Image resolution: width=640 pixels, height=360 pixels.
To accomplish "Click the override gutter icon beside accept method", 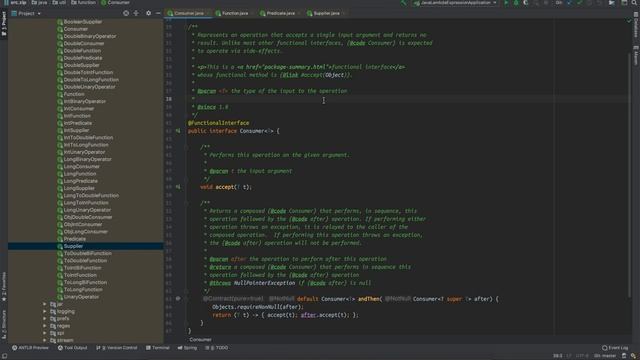I will pos(178,187).
